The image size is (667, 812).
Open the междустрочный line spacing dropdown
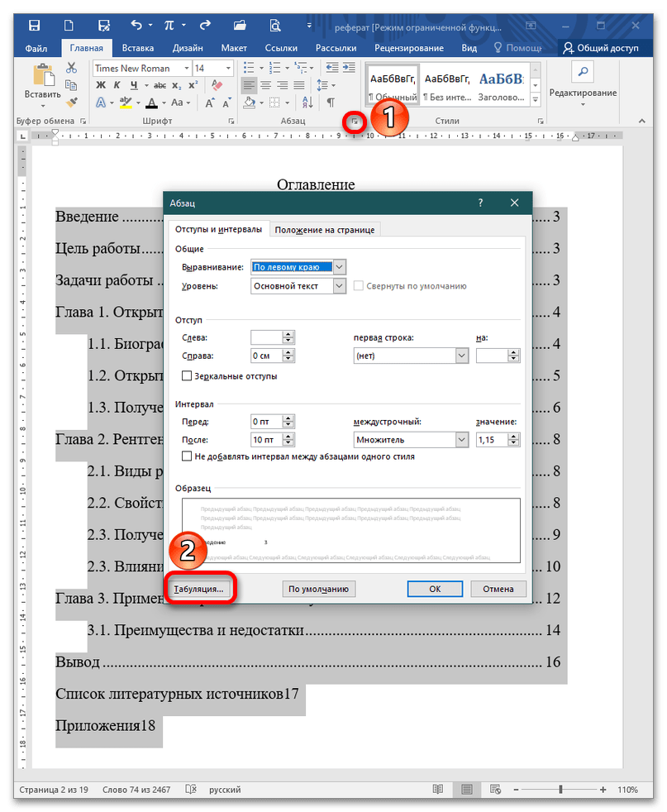tap(461, 441)
